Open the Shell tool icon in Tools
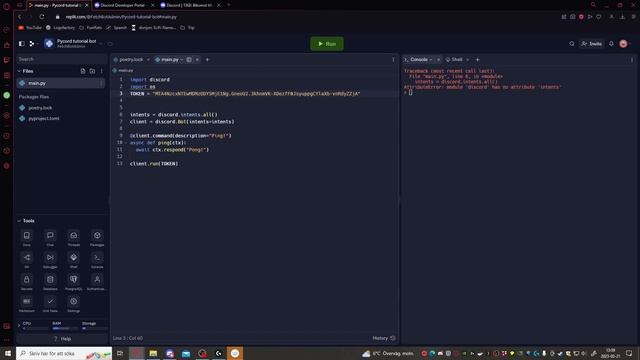The image size is (640, 360). pyautogui.click(x=73, y=258)
